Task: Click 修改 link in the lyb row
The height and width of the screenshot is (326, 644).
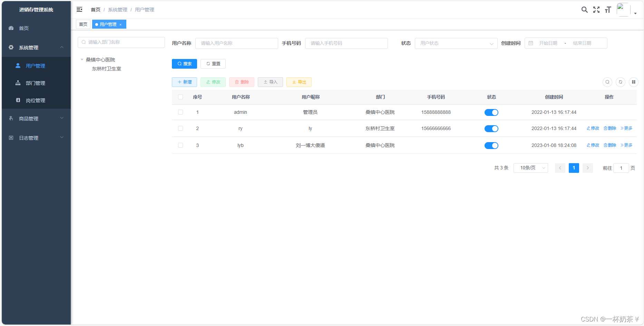Action: [593, 145]
